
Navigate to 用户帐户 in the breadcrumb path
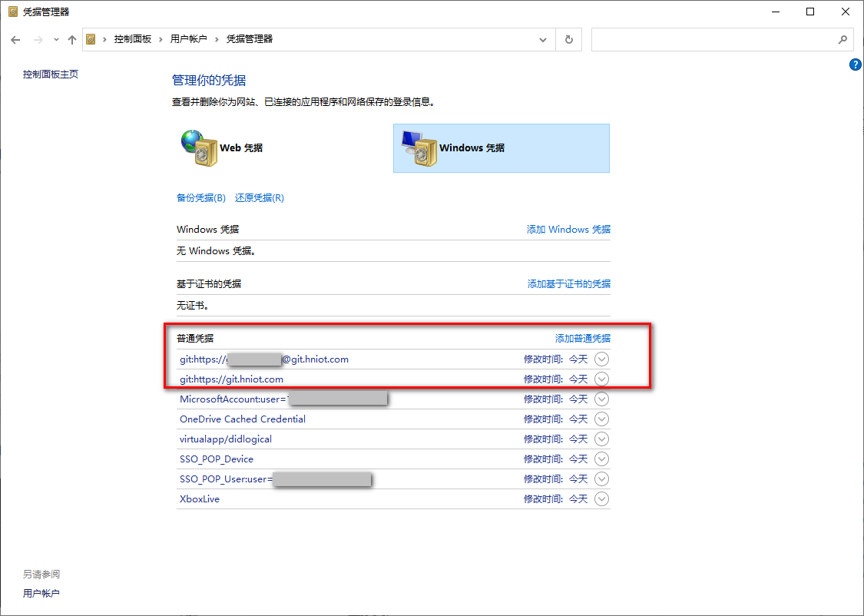[190, 38]
